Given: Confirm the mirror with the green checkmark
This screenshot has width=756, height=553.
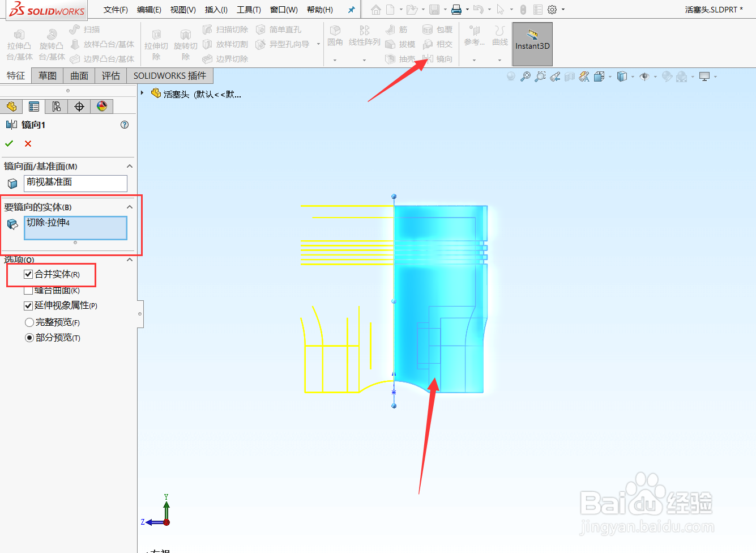Looking at the screenshot, I should (9, 143).
